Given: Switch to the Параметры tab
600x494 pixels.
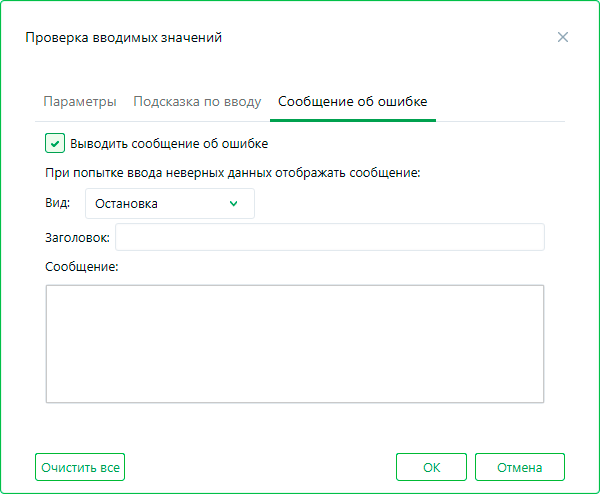Looking at the screenshot, I should coord(80,102).
